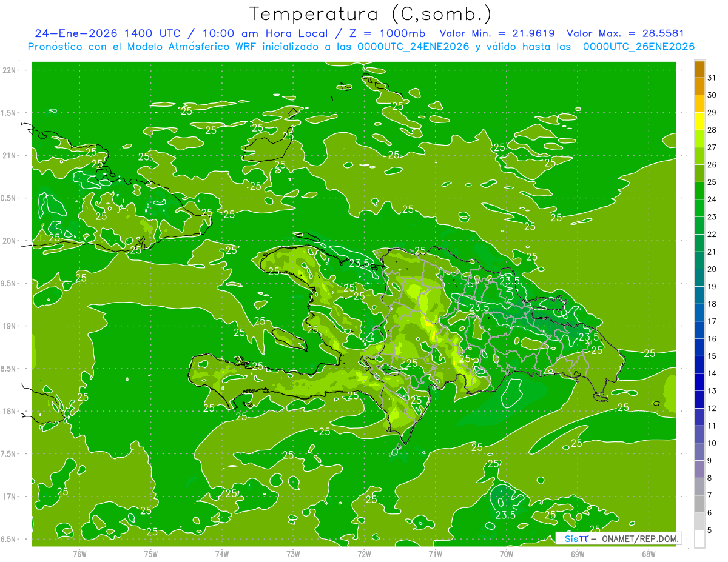728x562 pixels.
Task: Click the '69W' longitude label
Action: (x=578, y=554)
